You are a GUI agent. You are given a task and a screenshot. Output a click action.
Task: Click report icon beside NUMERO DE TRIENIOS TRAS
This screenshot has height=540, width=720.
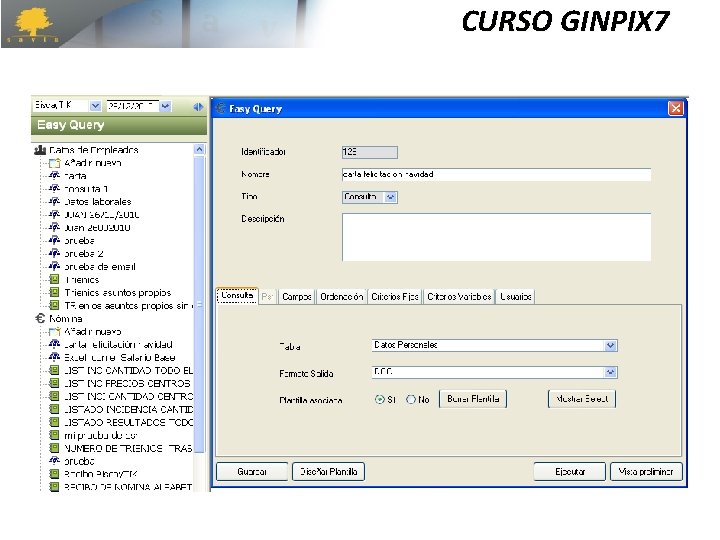click(x=54, y=448)
